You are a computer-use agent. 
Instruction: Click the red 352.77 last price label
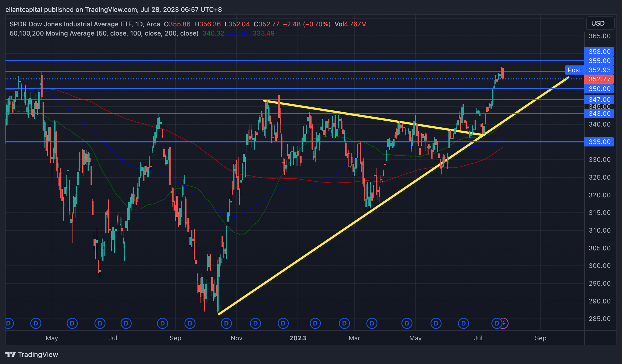coord(599,79)
